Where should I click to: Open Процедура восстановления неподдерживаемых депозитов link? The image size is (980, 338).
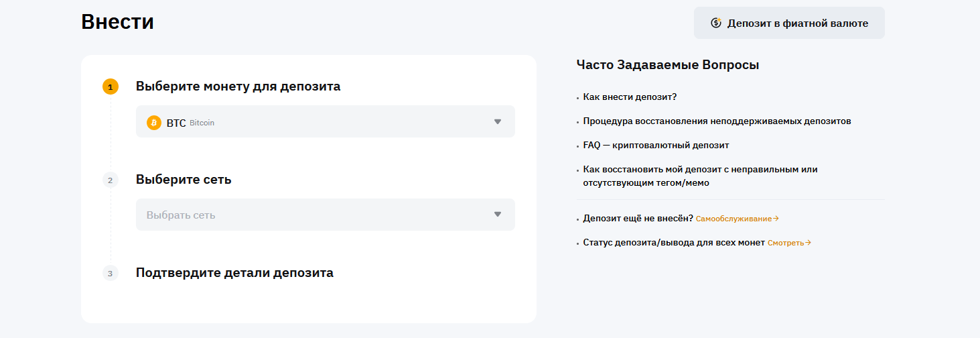coord(717,121)
